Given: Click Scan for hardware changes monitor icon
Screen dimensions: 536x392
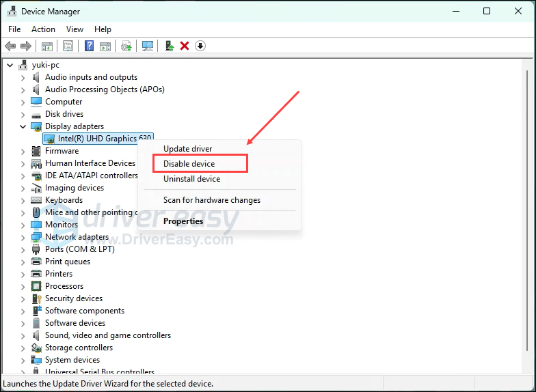Looking at the screenshot, I should (x=147, y=46).
